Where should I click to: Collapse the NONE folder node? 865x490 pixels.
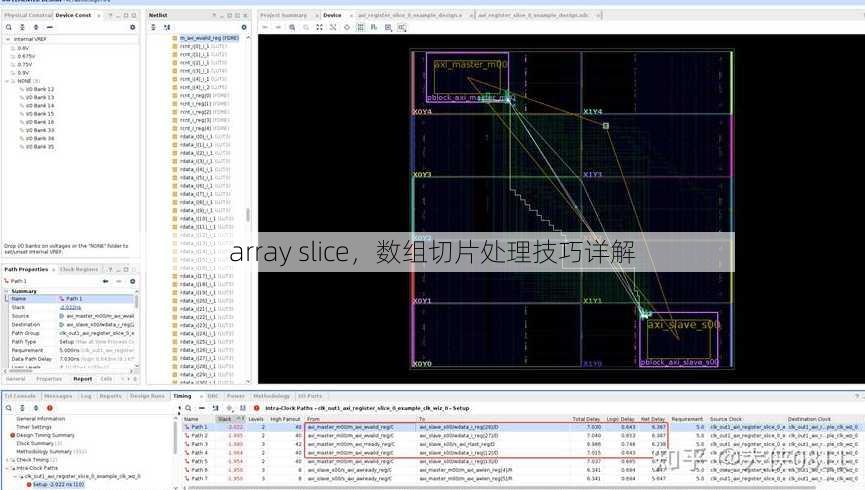coord(8,81)
